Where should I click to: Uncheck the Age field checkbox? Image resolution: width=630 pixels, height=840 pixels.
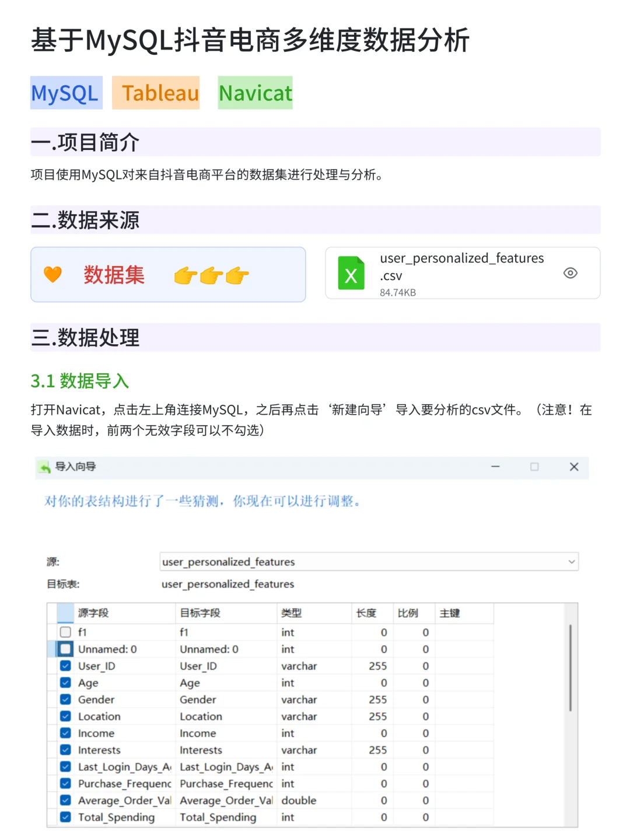click(x=65, y=682)
